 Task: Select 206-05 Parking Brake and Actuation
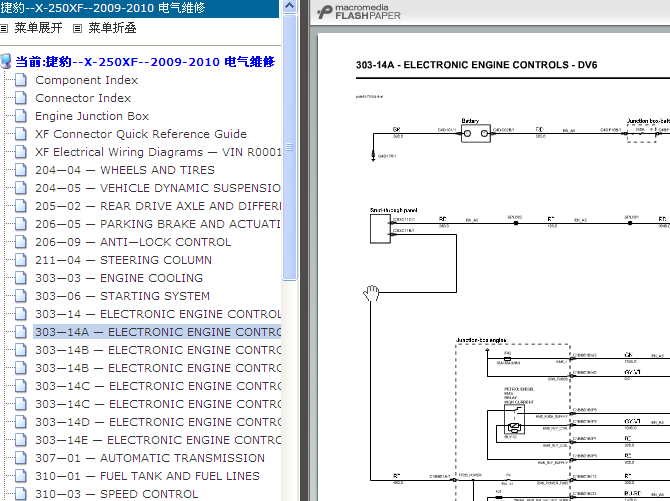tap(158, 224)
